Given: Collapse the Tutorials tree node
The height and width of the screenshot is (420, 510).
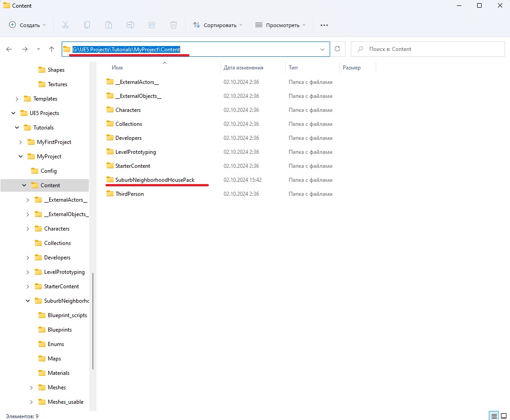Looking at the screenshot, I should (x=17, y=128).
